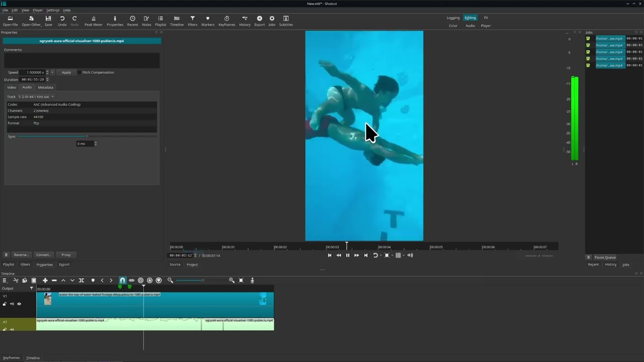
Task: Hide the V1 track using eye icon
Action: 19,304
